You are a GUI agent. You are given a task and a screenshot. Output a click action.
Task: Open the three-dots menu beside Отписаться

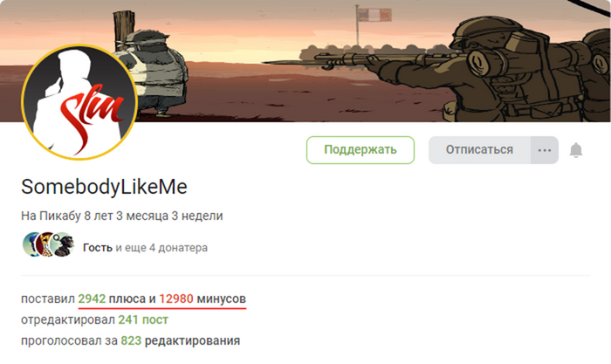click(x=545, y=150)
